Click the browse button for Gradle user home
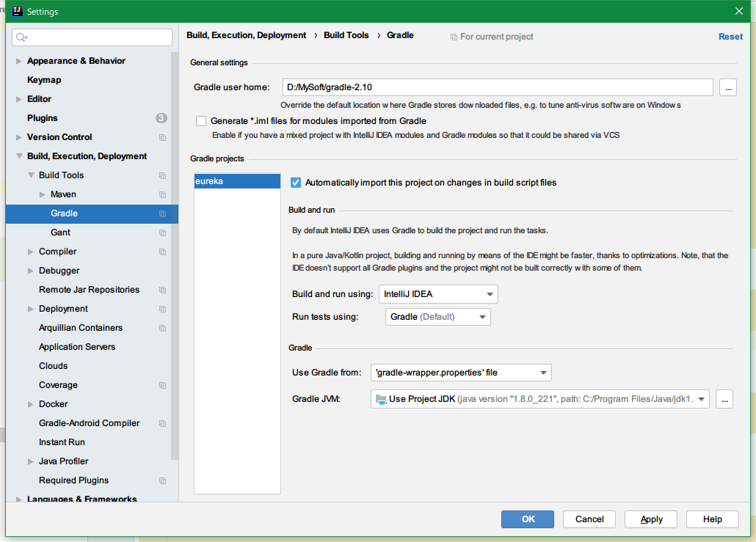Viewport: 756px width, 542px height. point(727,88)
